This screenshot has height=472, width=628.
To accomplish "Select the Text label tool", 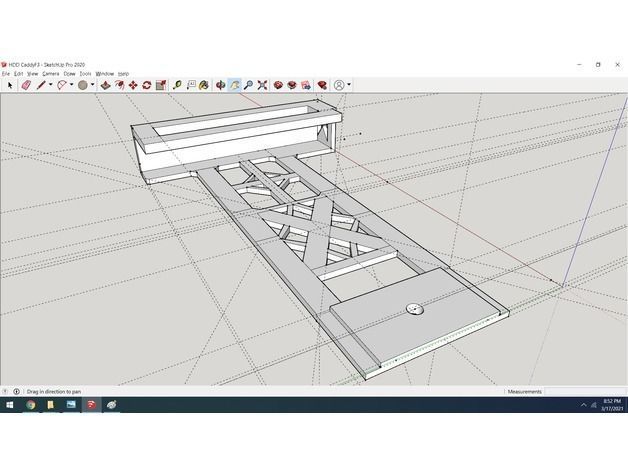I will (191, 85).
